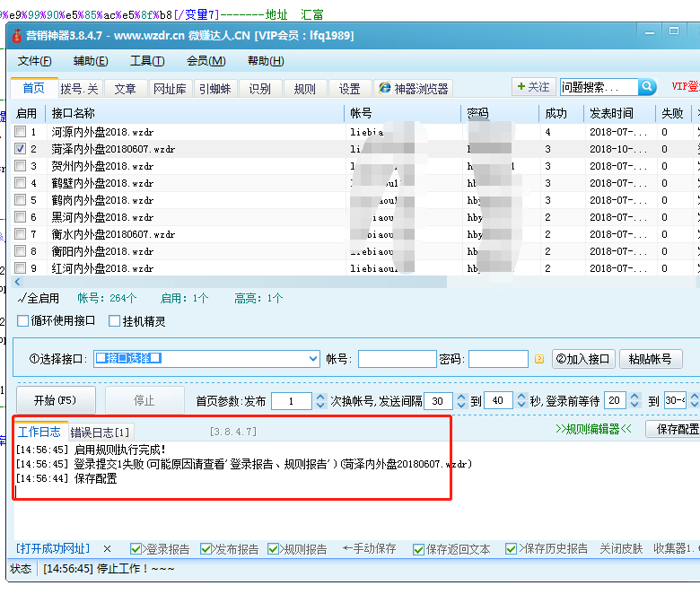The height and width of the screenshot is (603, 700).
Task: Decrease login wait 20 stepper
Action: tap(634, 405)
